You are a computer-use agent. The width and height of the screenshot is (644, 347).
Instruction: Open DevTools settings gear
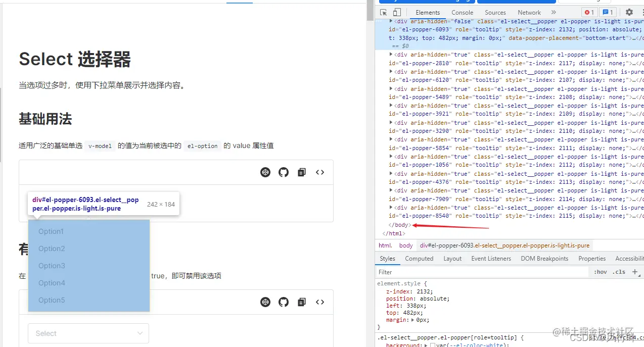coord(629,13)
